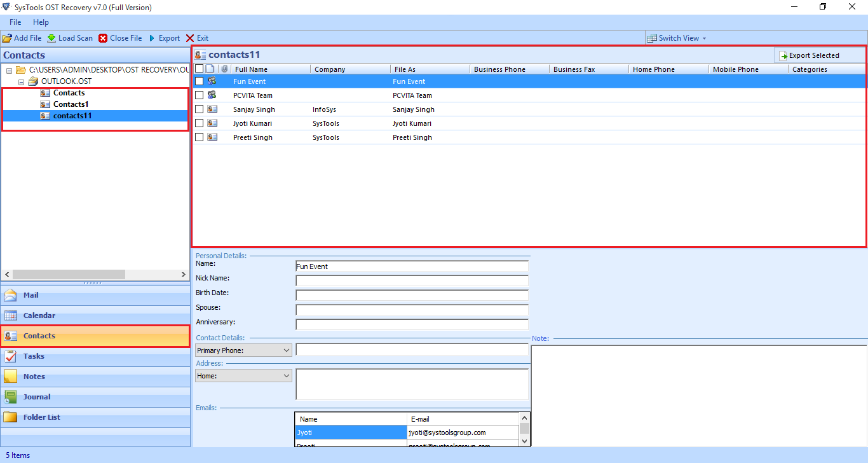Screen dimensions: 868x463
Task: Switch to the Journal section
Action: (95, 397)
